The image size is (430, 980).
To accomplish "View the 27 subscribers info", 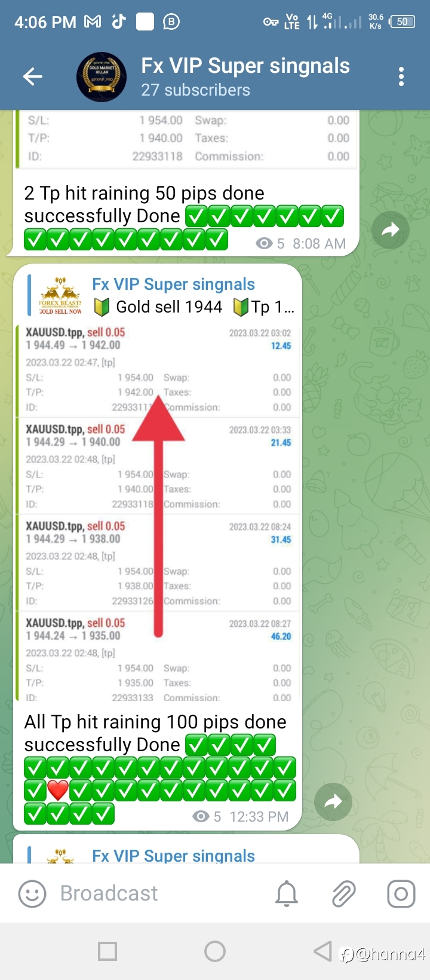I will (x=195, y=90).
